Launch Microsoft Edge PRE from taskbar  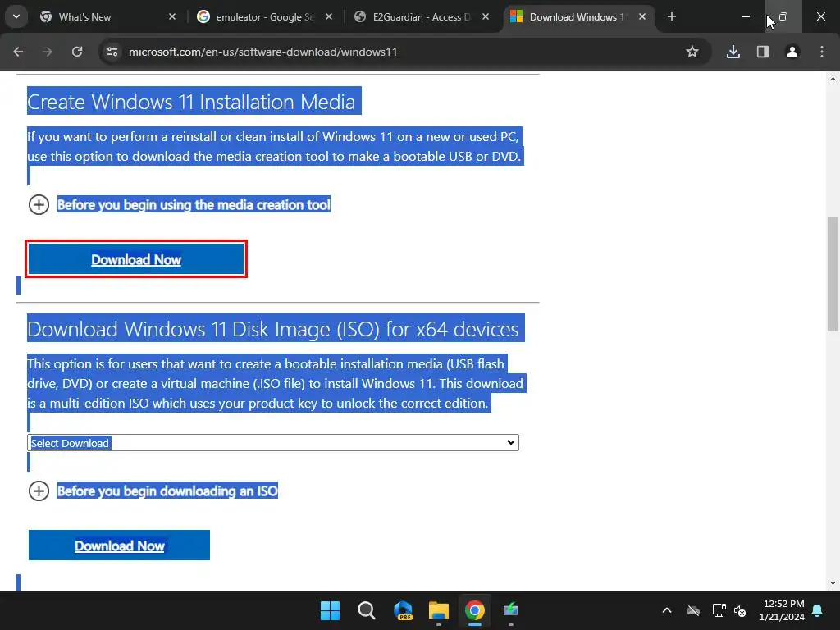(403, 610)
